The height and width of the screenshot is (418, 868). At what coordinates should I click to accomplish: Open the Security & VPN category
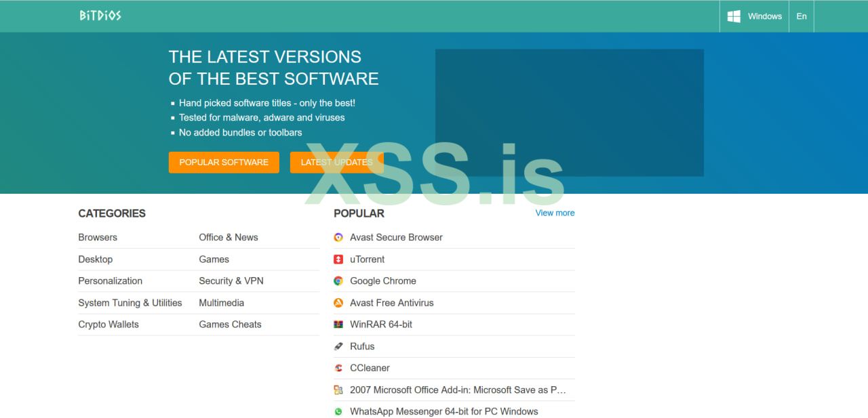click(231, 280)
